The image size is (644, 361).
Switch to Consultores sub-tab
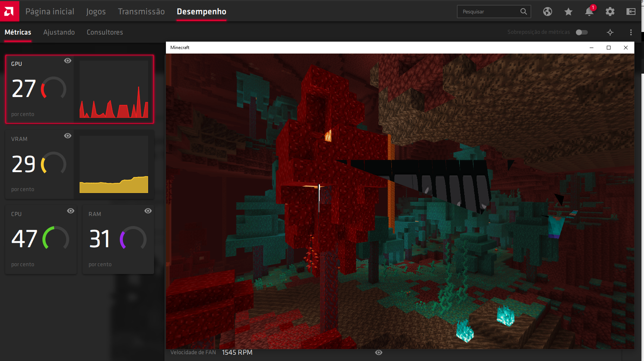coord(105,32)
